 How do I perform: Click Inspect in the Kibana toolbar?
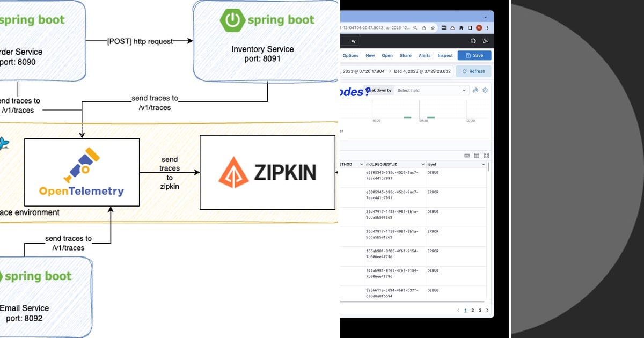444,55
